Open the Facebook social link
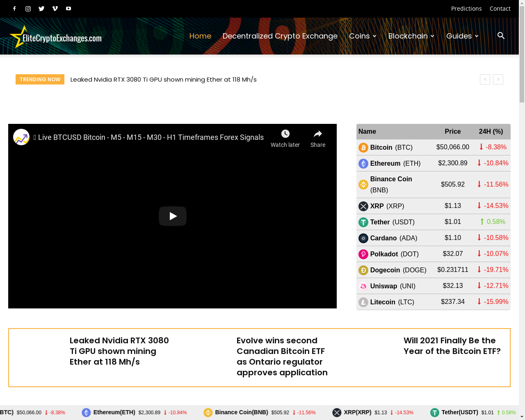 tap(14, 9)
